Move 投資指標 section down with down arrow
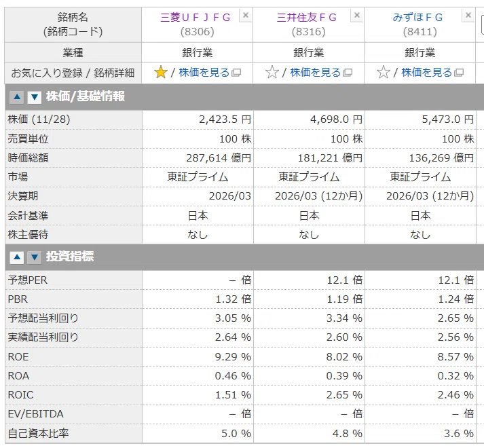 point(35,257)
